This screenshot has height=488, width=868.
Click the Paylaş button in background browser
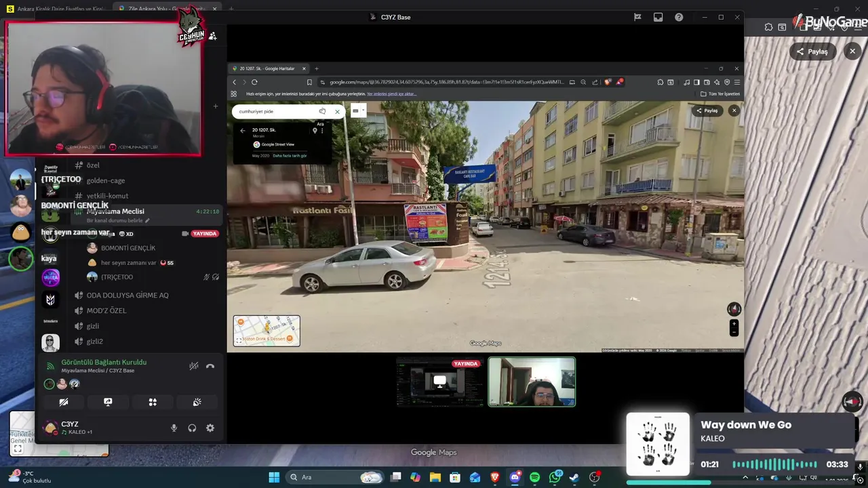(x=812, y=52)
